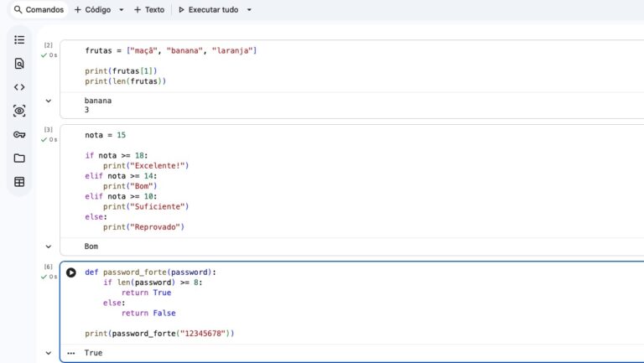Click the 'elif nota >= 10:' line
The image size is (644, 363).
click(x=121, y=197)
